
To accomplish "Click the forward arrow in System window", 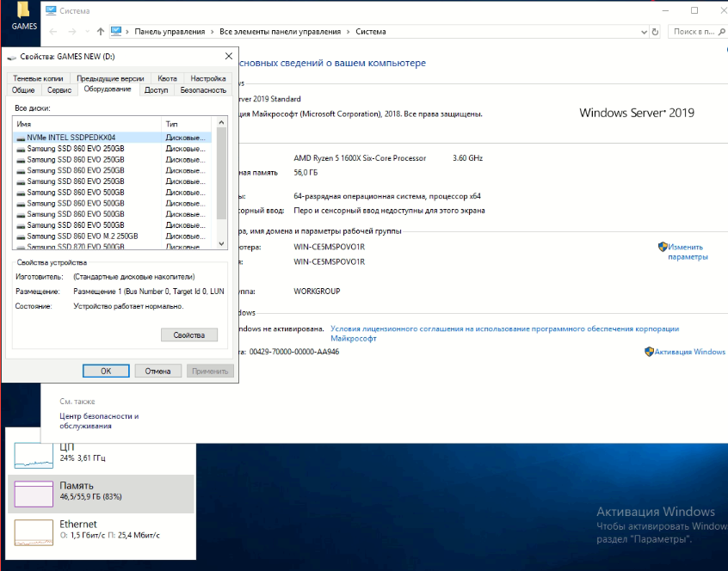I will tap(72, 32).
